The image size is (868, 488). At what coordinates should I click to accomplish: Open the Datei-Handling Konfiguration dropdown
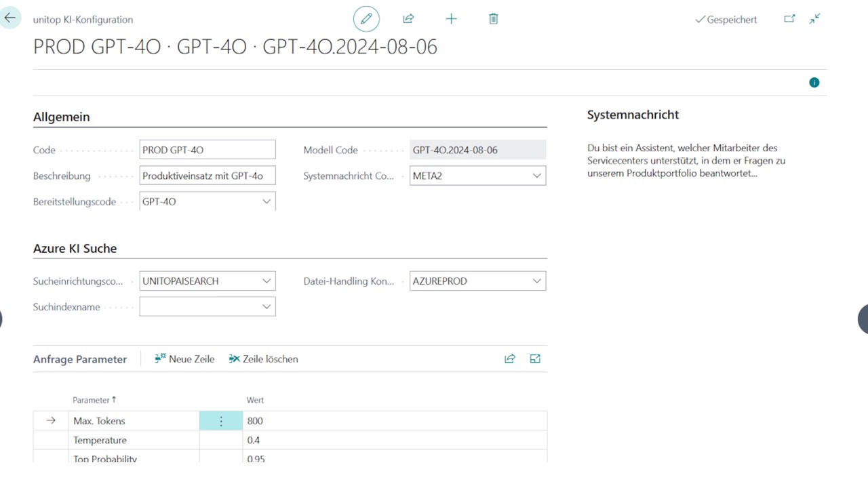[x=536, y=281]
